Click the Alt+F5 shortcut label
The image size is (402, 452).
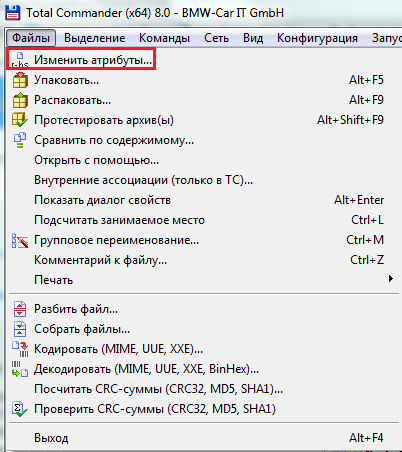coord(366,80)
